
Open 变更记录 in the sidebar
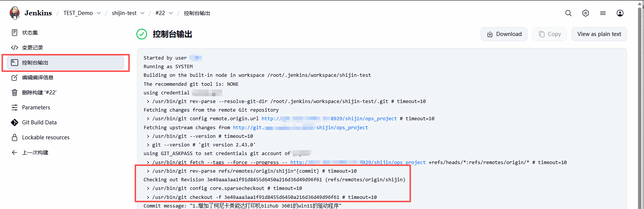[x=65, y=48]
